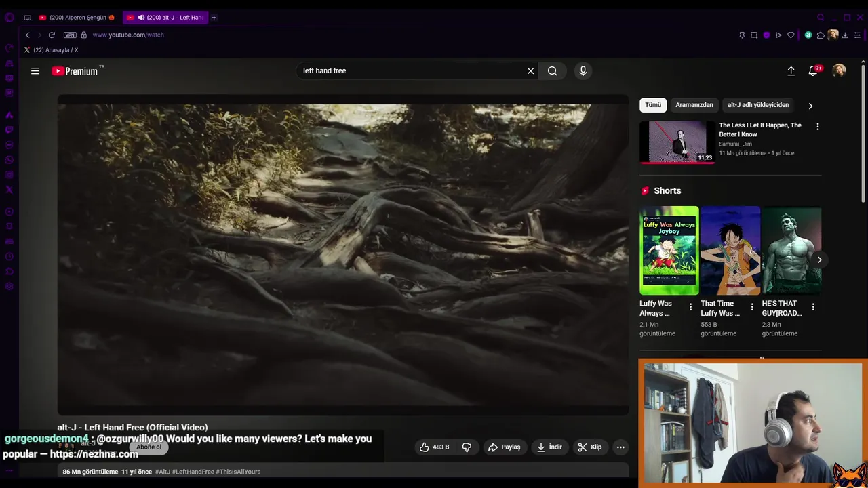Pin the page with the pinboard icon
The height and width of the screenshot is (488, 868).
coord(742,35)
